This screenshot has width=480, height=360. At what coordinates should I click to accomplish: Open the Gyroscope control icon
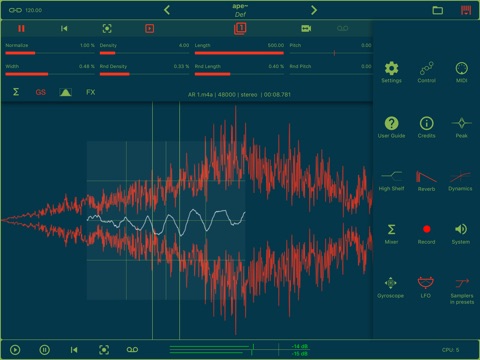[x=391, y=283]
